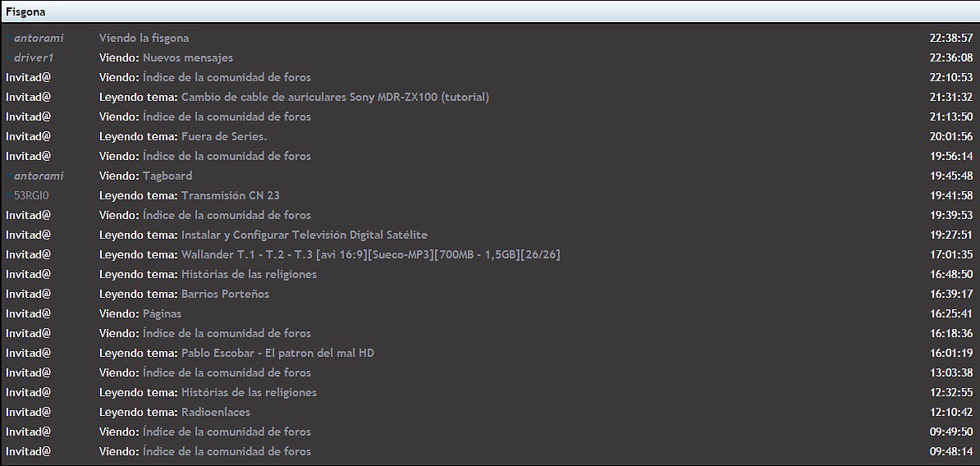Select the timestamp 19:45:48
This screenshot has height=466, width=980.
click(x=951, y=176)
